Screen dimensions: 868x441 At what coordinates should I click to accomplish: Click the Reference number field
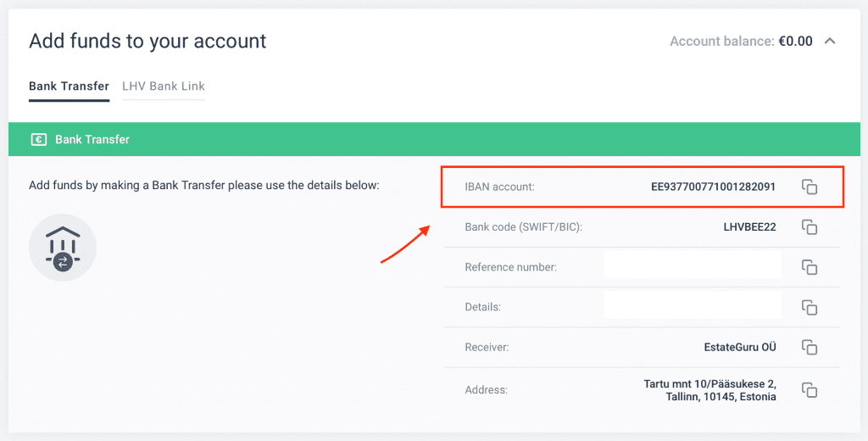click(692, 266)
